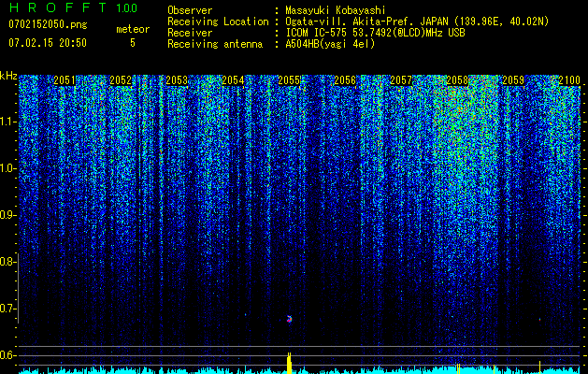This screenshot has width=588, height=374.
Task: Click the 0.9 kHz axis label
Action: click(x=8, y=215)
